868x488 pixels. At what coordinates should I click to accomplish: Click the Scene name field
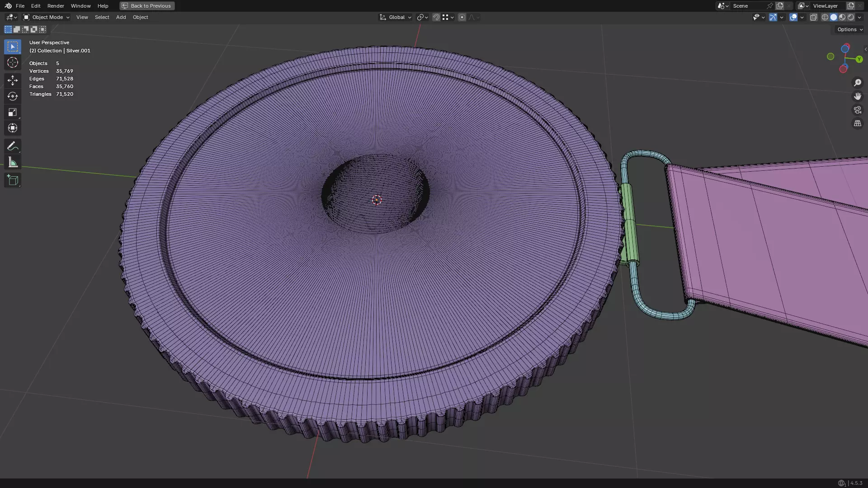point(748,6)
